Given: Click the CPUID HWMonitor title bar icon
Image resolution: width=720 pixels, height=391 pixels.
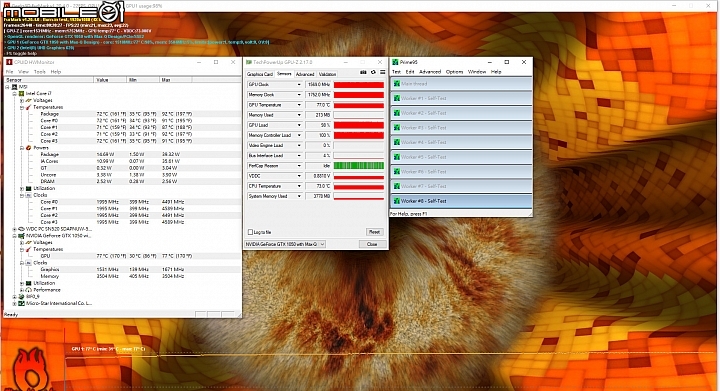Looking at the screenshot, I should pos(9,62).
